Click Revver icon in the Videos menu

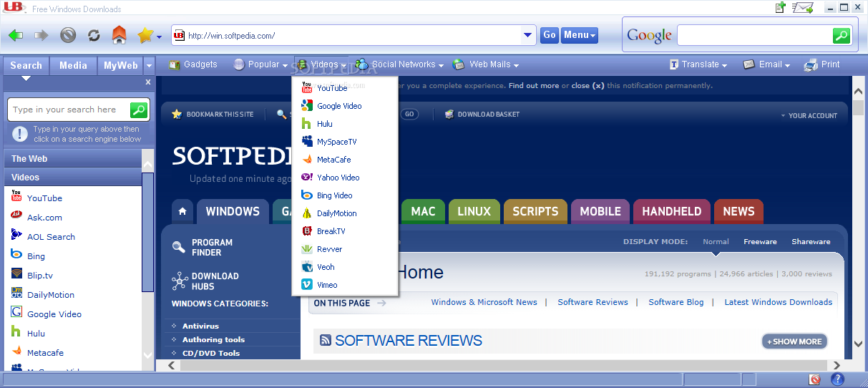coord(307,249)
